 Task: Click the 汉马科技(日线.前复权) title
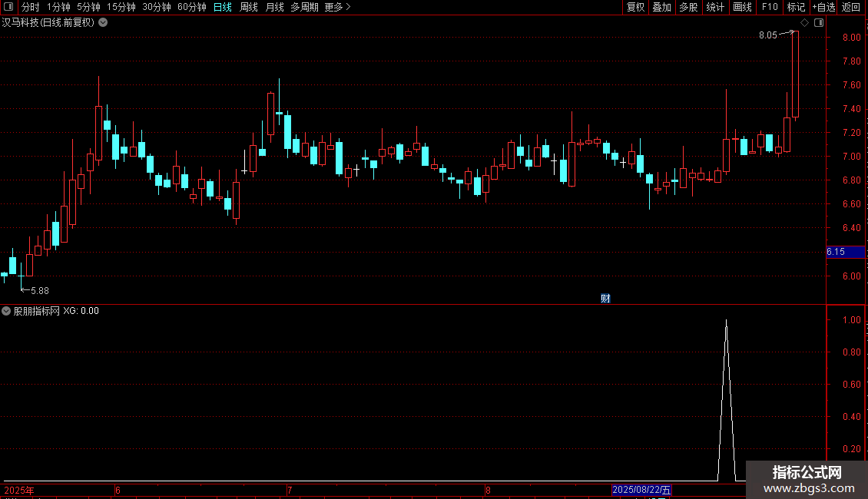[48, 23]
